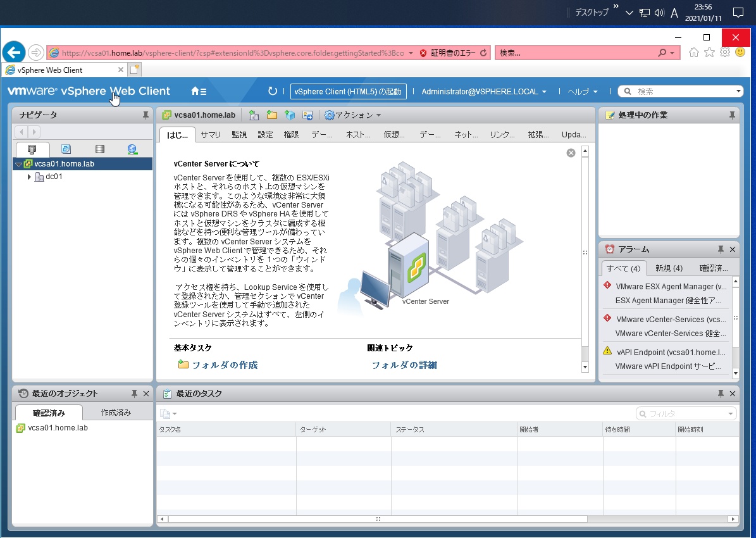Image resolution: width=756 pixels, height=538 pixels.
Task: Click the task フィルタ input field
Action: point(686,413)
